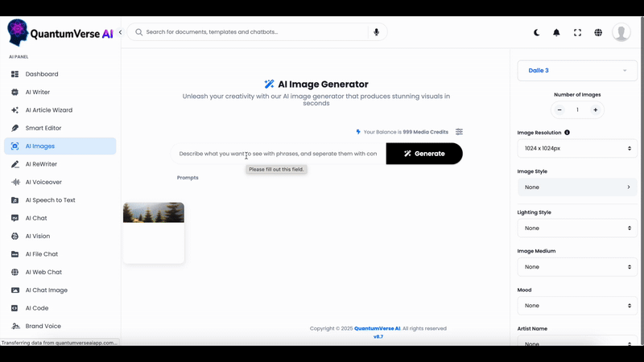Open the user profile avatar
The height and width of the screenshot is (362, 644).
point(621,32)
